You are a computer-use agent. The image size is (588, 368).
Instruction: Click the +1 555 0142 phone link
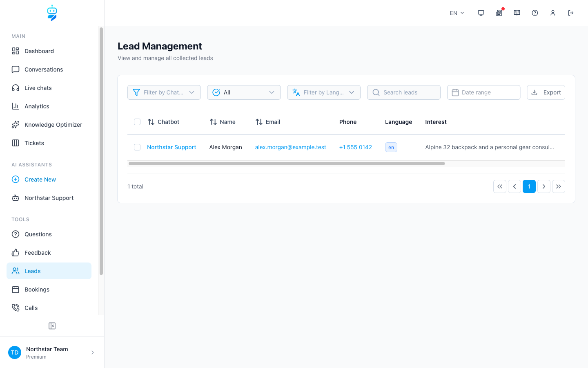[356, 147]
